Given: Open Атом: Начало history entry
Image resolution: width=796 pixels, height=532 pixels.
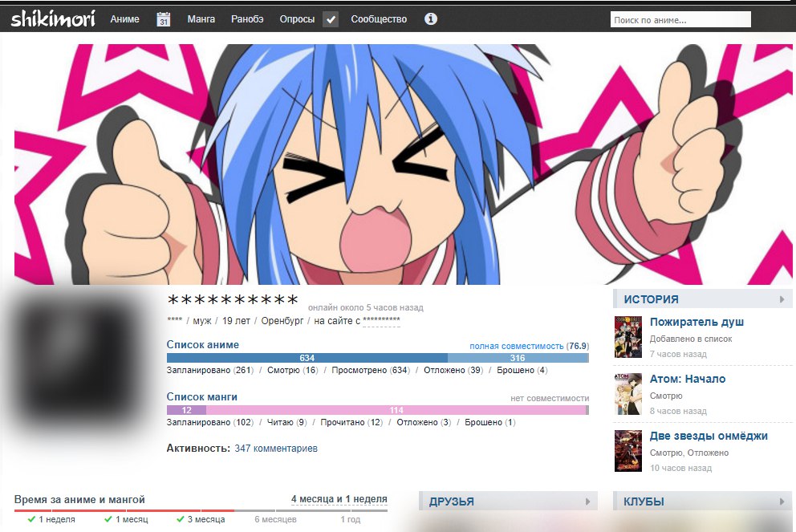Looking at the screenshot, I should click(x=688, y=379).
